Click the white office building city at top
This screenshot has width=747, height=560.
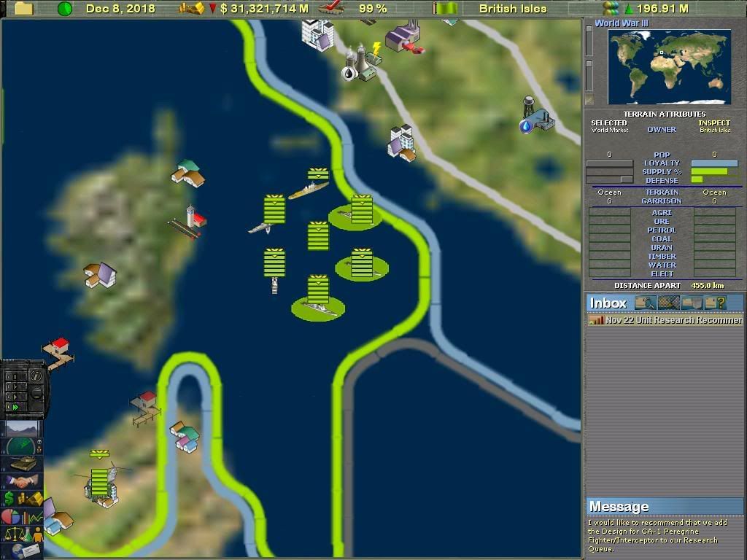pos(317,34)
